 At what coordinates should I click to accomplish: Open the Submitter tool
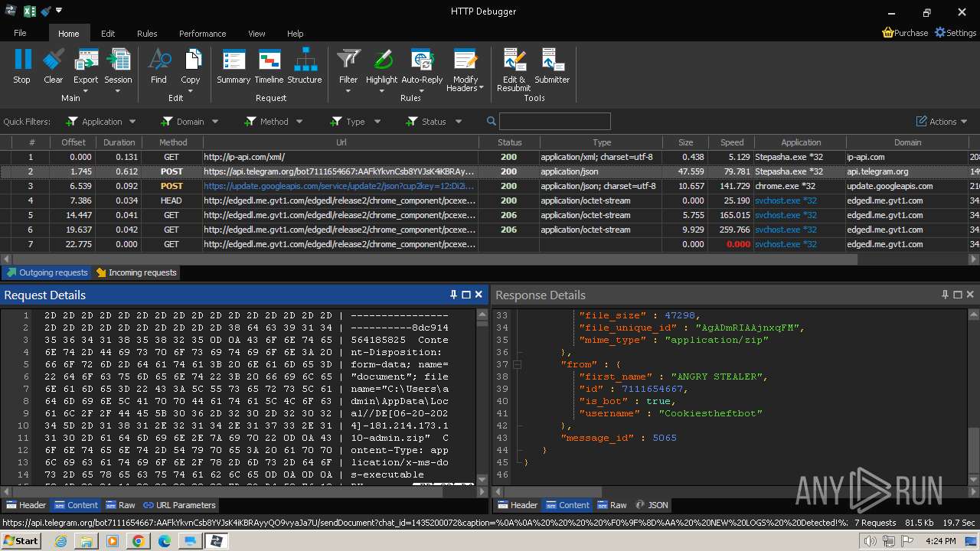(552, 66)
